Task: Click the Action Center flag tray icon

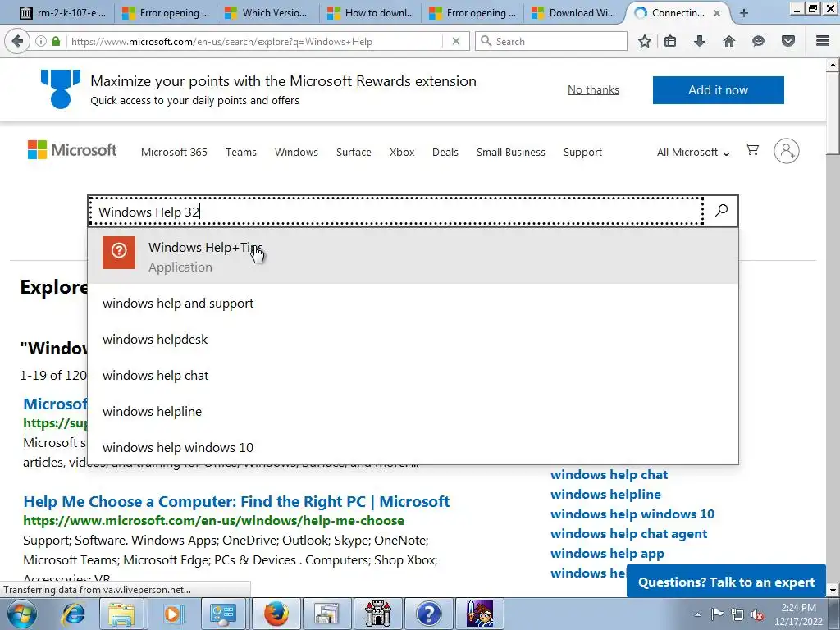Action: pos(717,614)
